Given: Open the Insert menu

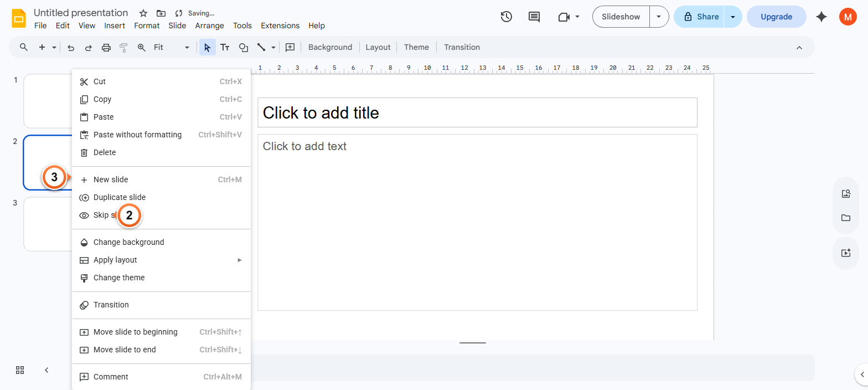Looking at the screenshot, I should 115,25.
